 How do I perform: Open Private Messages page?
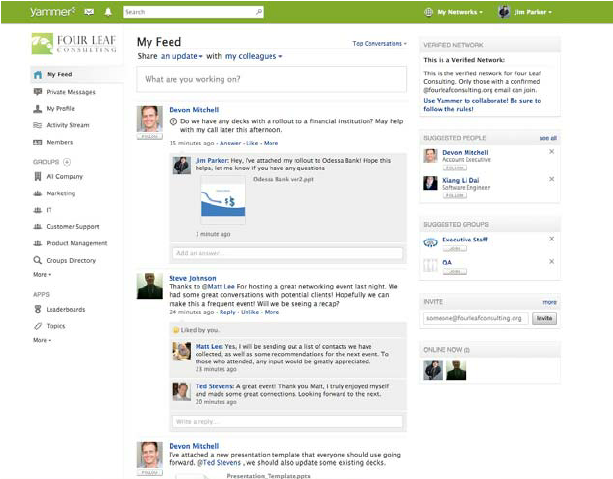tap(71, 92)
